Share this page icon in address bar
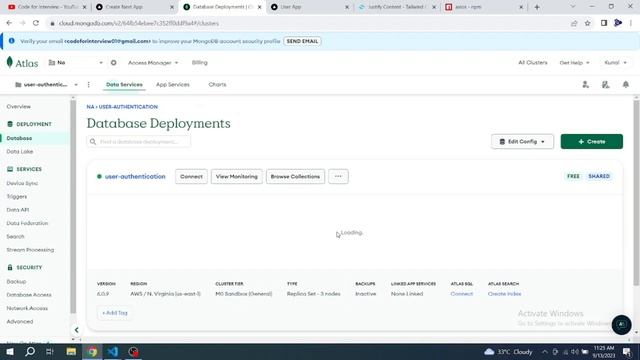640x360 pixels. (x=574, y=23)
